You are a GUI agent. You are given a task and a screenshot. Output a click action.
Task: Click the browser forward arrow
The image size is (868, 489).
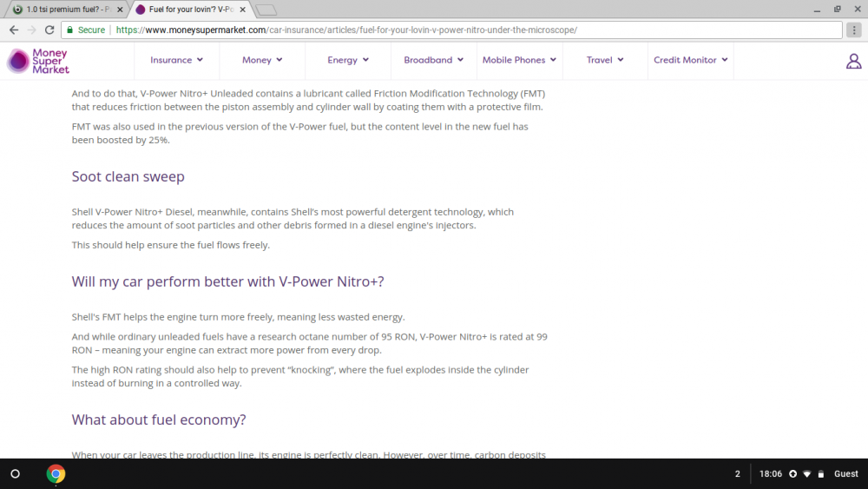click(x=31, y=30)
